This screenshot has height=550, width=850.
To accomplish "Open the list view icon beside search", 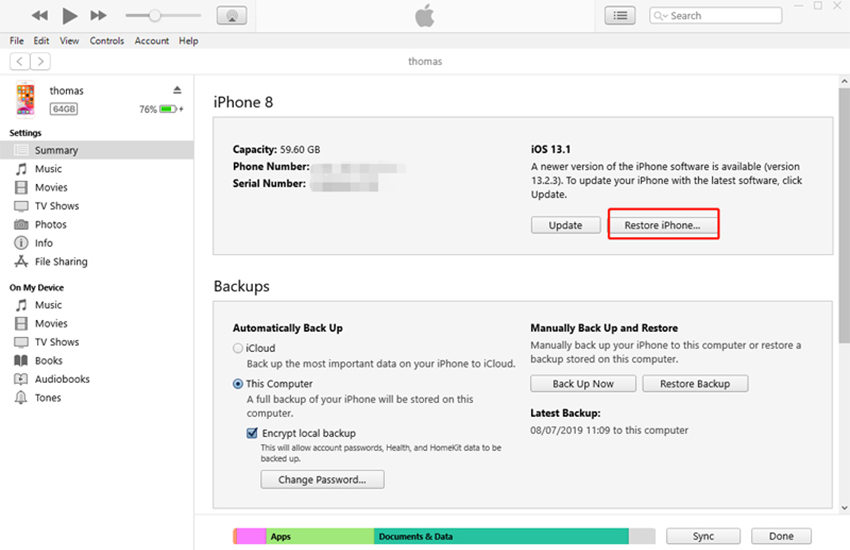I will click(620, 16).
